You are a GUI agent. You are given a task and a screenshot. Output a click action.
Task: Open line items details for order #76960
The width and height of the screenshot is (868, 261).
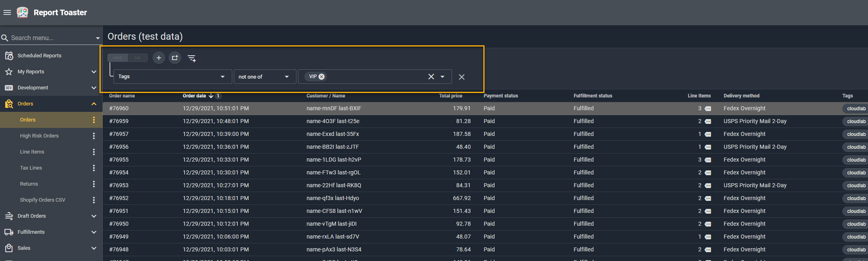click(x=708, y=109)
